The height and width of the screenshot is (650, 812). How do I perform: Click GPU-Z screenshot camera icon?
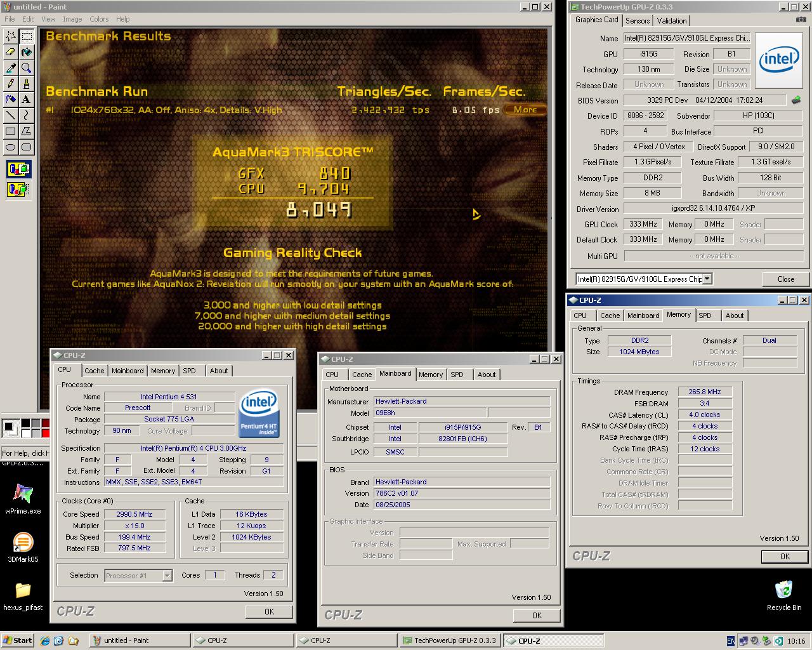[801, 20]
